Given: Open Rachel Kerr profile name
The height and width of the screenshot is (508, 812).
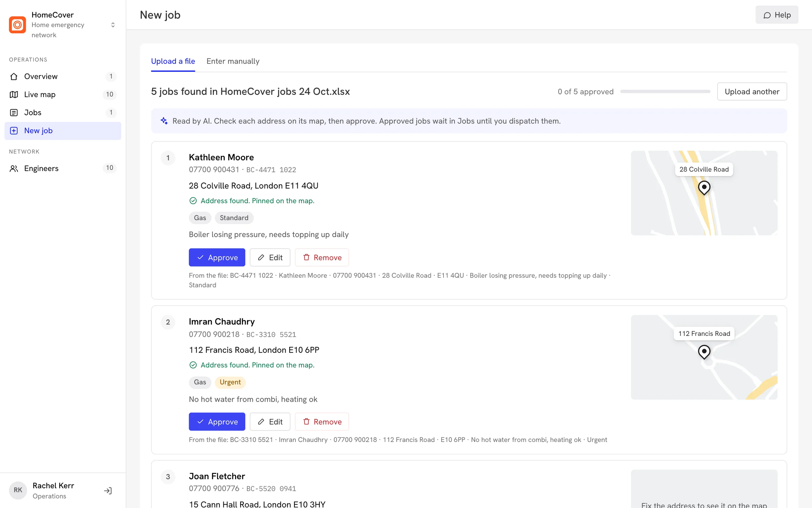Looking at the screenshot, I should pyautogui.click(x=53, y=485).
